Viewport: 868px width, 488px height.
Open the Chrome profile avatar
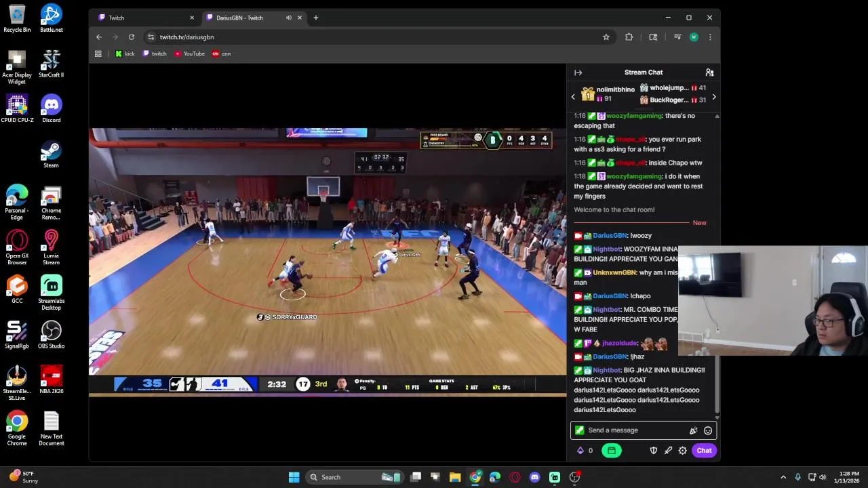click(x=694, y=37)
